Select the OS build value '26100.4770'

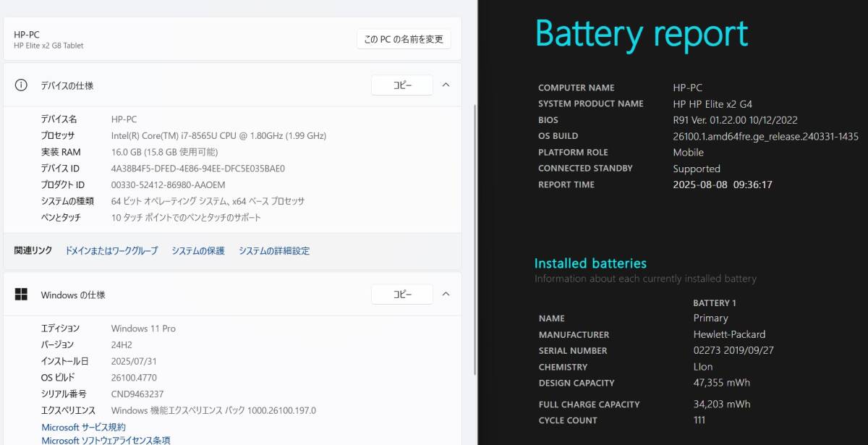click(134, 377)
